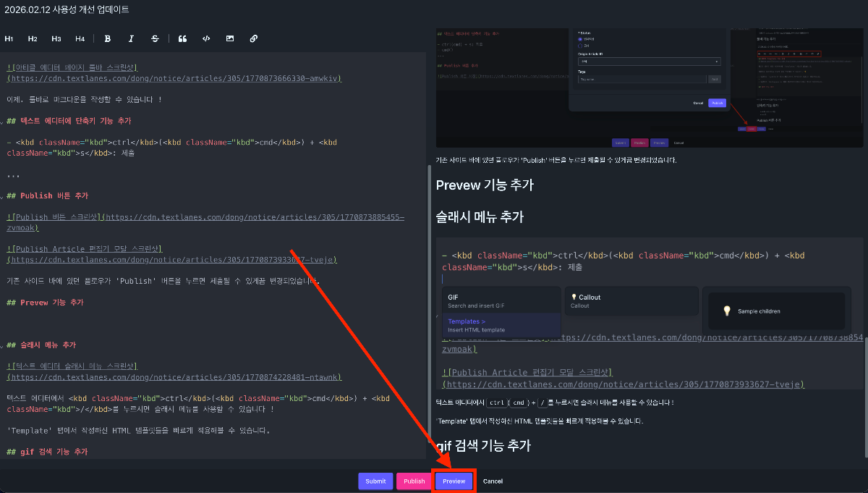Cancel editing the article
868x493 pixels.
point(493,481)
